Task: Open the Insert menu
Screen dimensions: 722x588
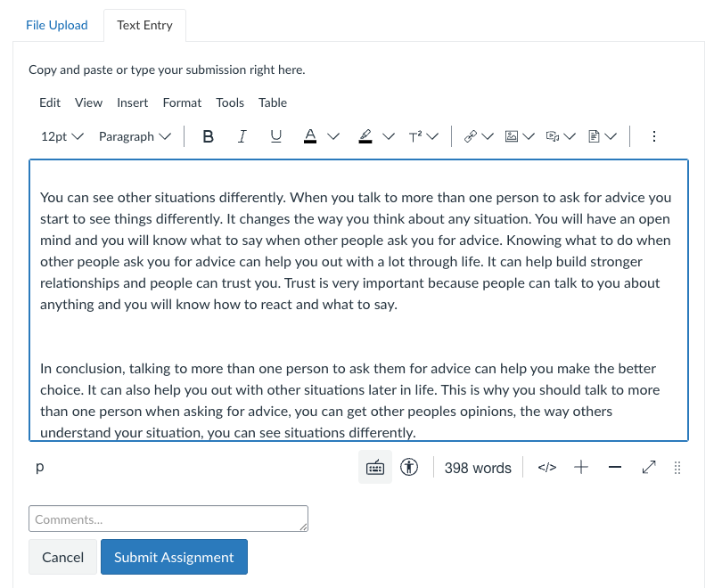Action: click(132, 102)
